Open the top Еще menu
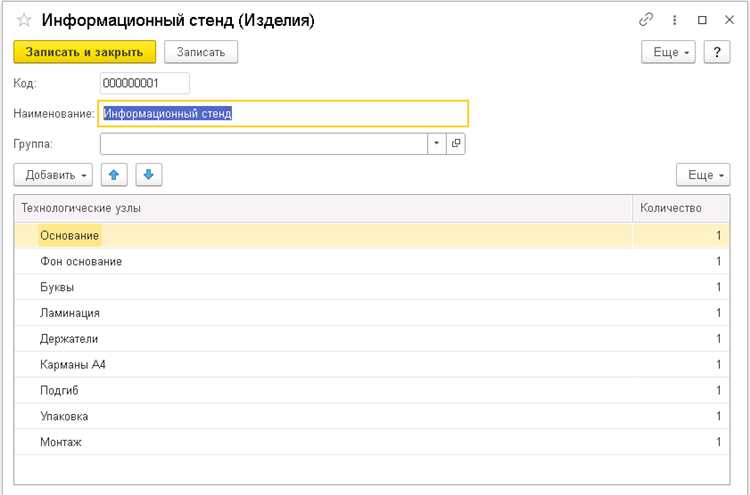The height and width of the screenshot is (495, 750). (x=668, y=52)
